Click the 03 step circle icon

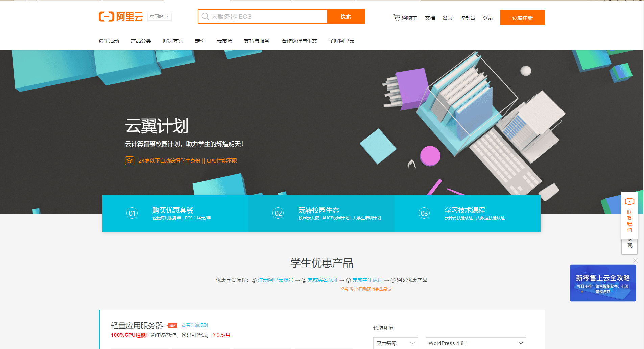[424, 213]
